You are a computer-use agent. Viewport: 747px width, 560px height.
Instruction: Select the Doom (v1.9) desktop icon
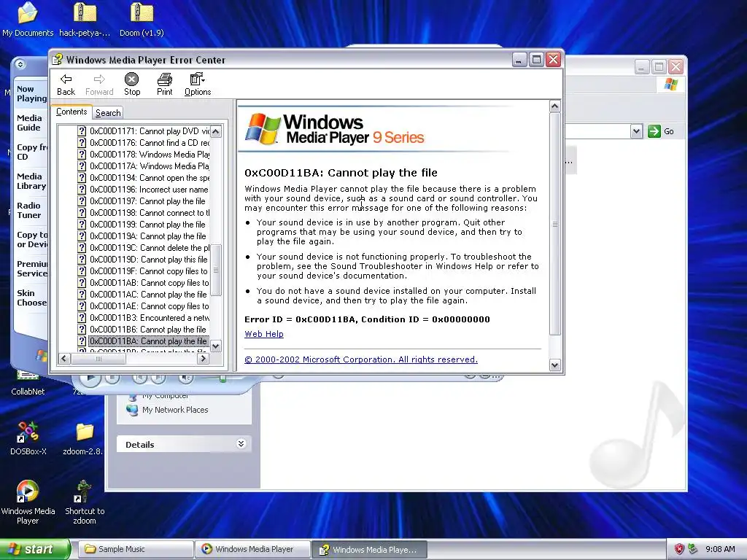click(x=142, y=20)
